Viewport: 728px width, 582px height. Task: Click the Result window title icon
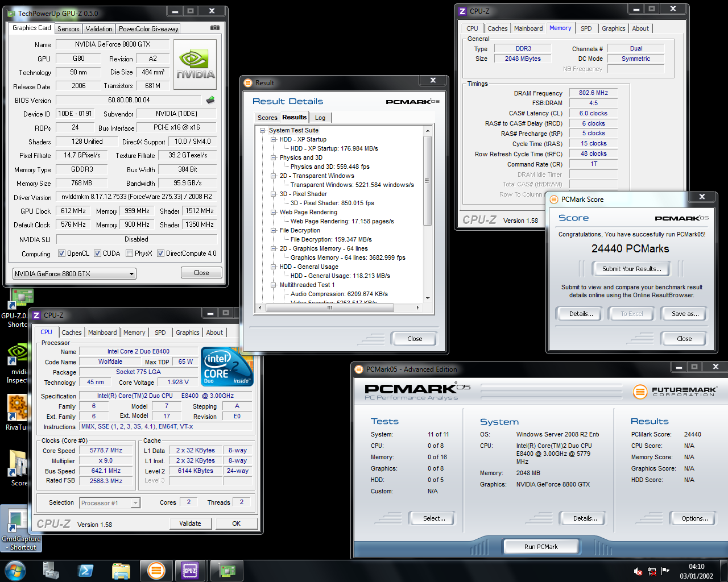click(x=248, y=83)
